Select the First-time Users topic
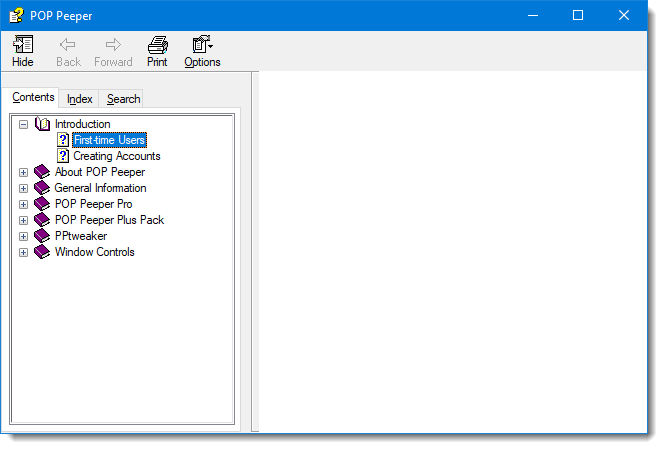The height and width of the screenshot is (449, 663). point(110,140)
